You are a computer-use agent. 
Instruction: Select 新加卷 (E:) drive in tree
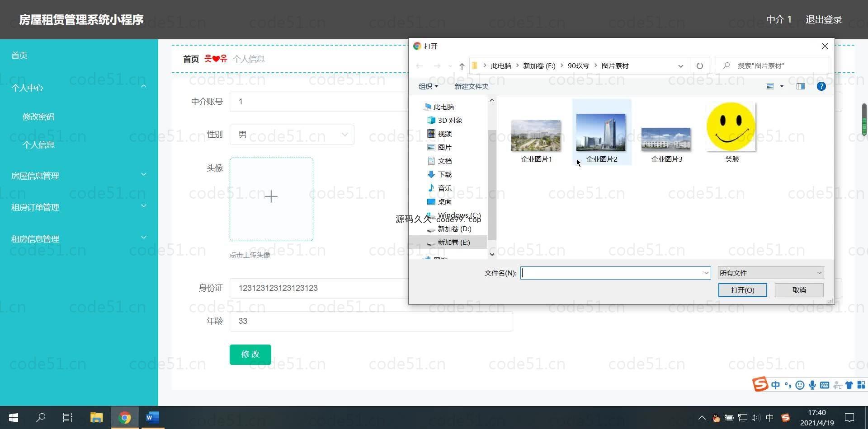449,242
